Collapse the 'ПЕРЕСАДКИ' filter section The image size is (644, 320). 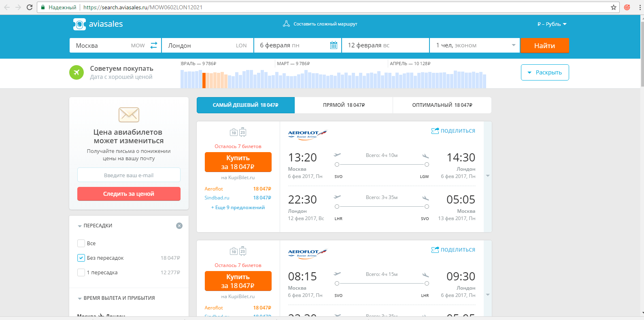[x=95, y=226]
